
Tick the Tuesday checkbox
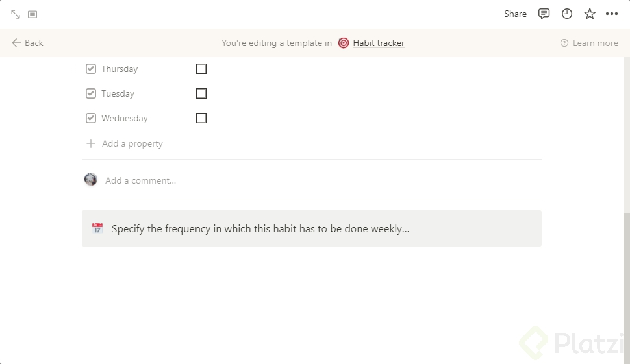(x=201, y=93)
